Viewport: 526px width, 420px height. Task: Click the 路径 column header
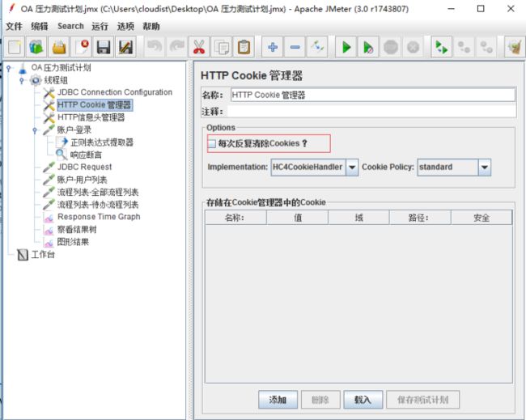pyautogui.click(x=420, y=218)
